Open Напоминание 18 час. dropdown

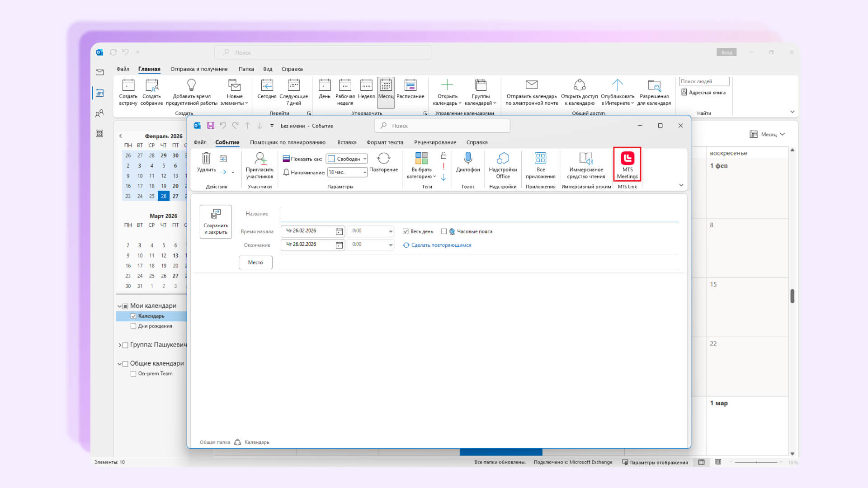click(347, 172)
